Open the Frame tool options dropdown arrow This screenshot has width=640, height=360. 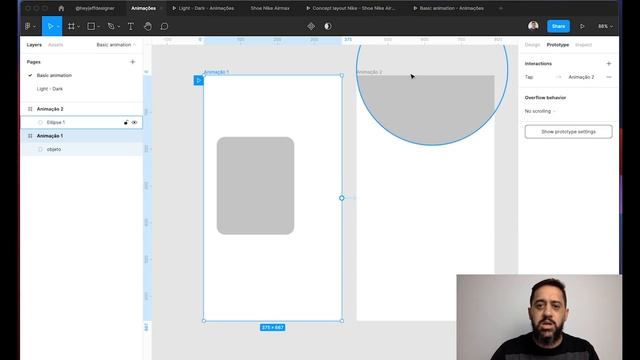coord(78,27)
